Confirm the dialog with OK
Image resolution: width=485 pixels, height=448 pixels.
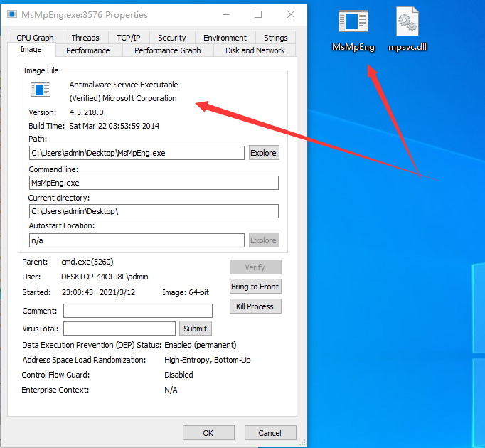point(208,433)
